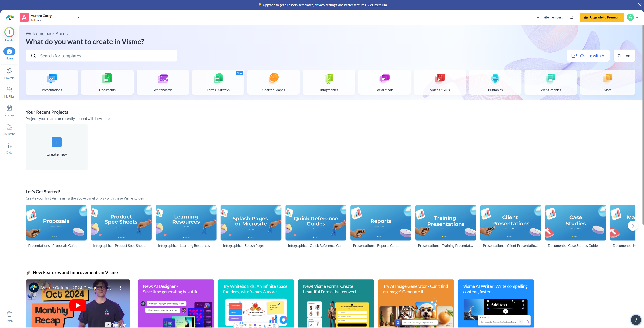Viewport: 644px width, 328px height.
Task: Open the Product Spec Sheets guide
Action: click(x=121, y=223)
